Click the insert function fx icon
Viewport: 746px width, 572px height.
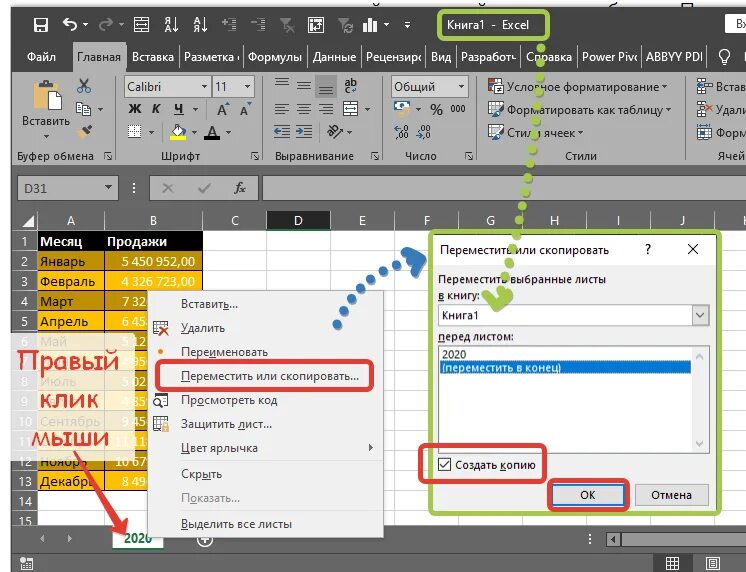pos(240,188)
